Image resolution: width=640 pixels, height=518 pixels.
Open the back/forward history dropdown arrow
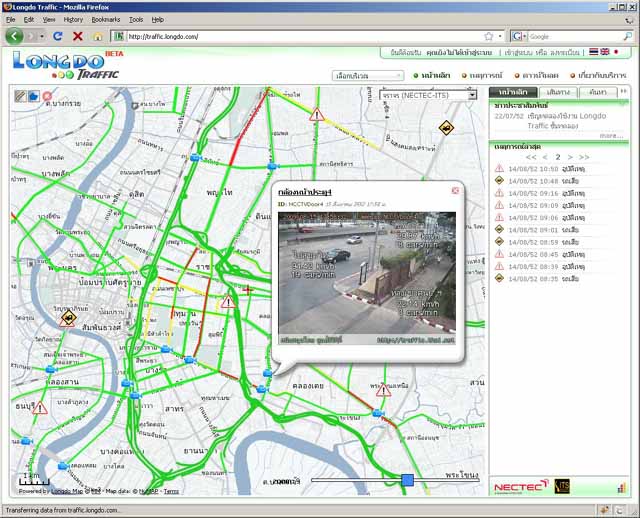(x=42, y=36)
